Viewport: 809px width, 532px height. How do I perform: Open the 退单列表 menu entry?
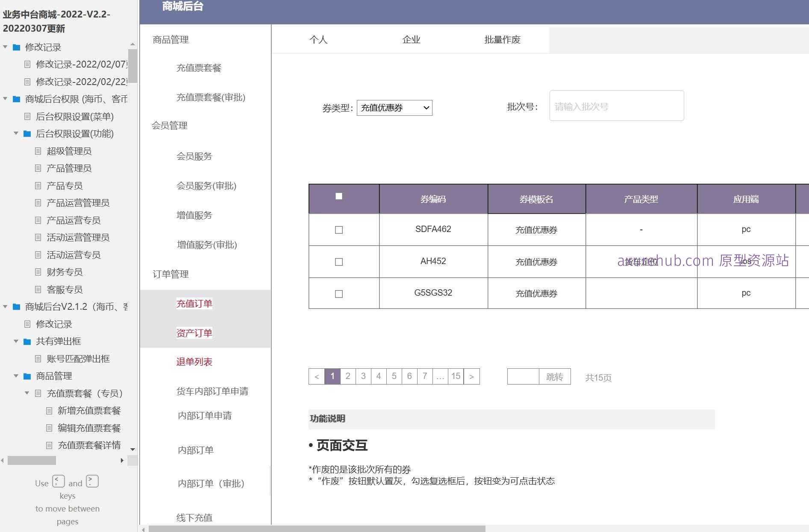194,362
